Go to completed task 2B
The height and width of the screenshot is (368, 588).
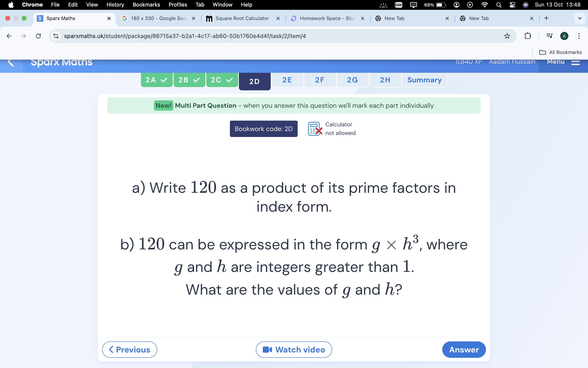coord(189,80)
